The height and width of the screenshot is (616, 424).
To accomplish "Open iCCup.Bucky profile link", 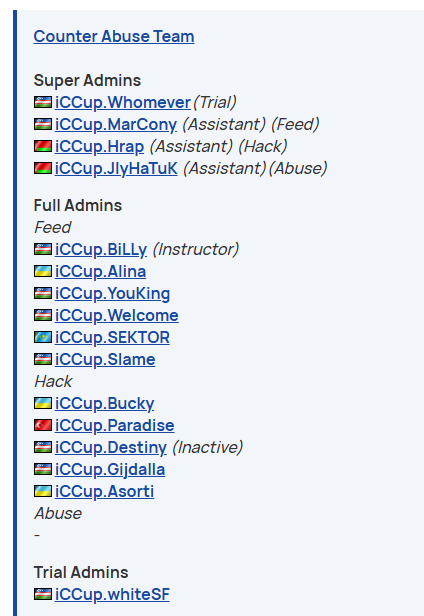I will tap(105, 403).
